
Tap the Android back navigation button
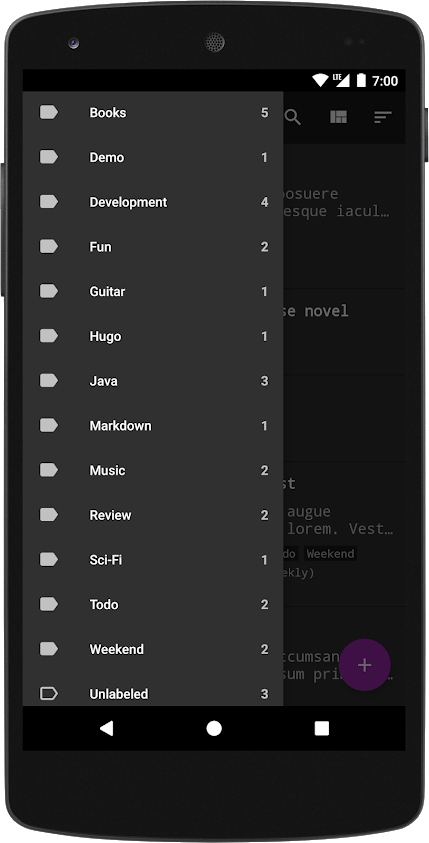point(106,728)
